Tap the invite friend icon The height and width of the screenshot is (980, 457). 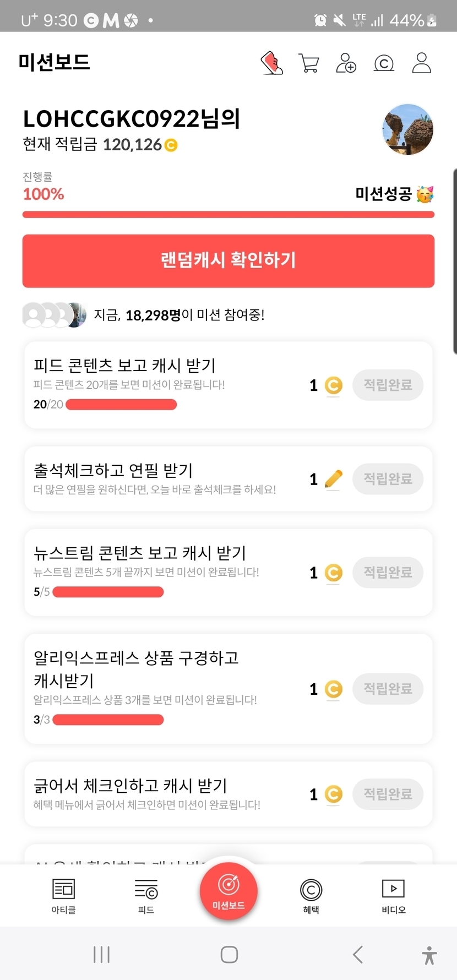346,63
